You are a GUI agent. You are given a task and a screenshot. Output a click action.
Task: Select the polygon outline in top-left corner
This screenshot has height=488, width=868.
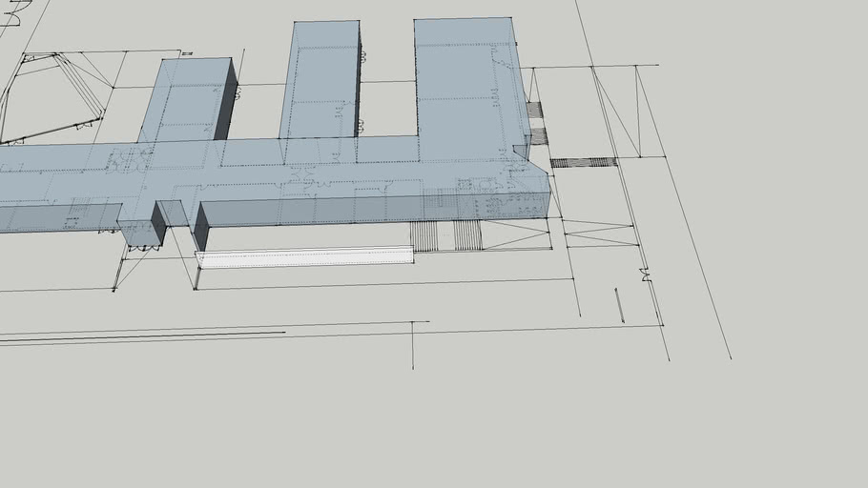click(x=52, y=95)
